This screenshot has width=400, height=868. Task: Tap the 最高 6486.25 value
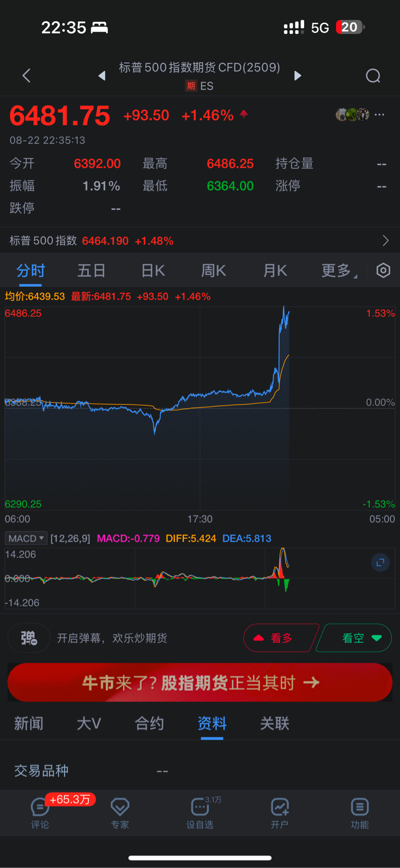click(230, 164)
